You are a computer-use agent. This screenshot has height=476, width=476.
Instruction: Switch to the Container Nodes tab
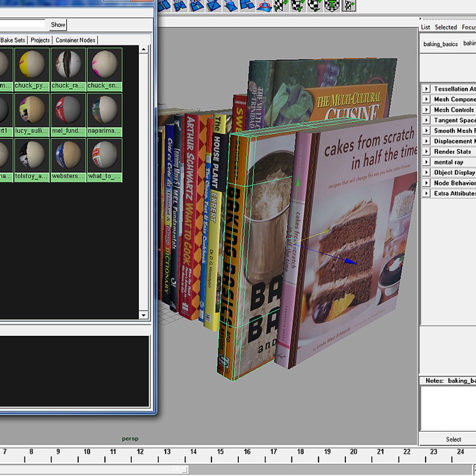[75, 40]
